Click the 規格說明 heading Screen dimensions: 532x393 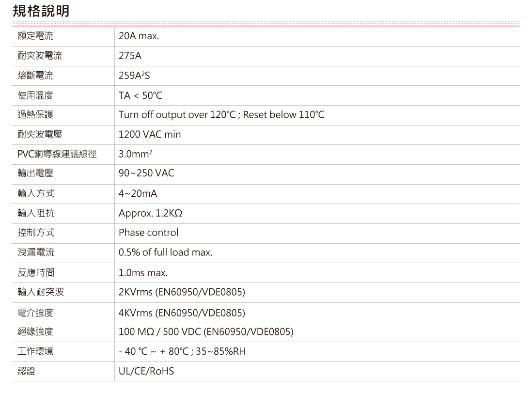pyautogui.click(x=41, y=10)
